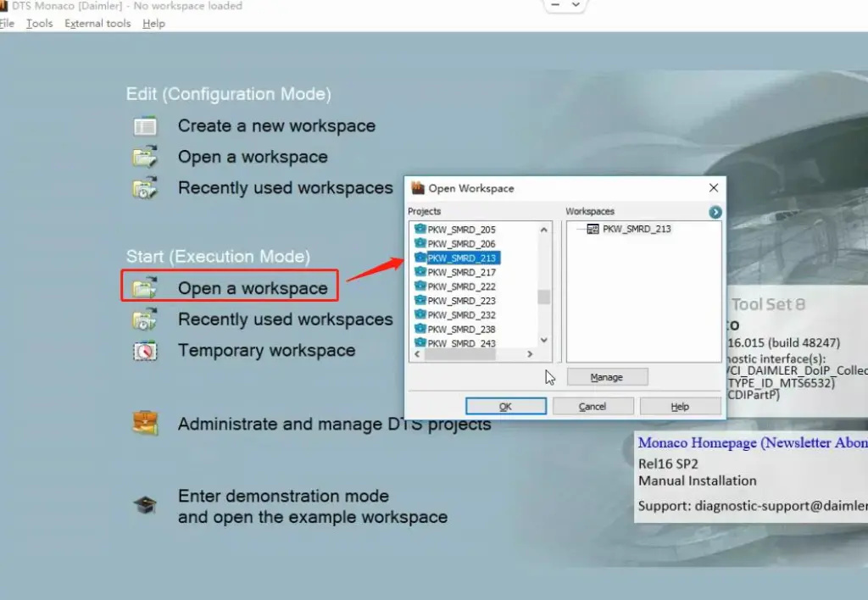The width and height of the screenshot is (868, 600).
Task: Click the project icon next to PKW_SMRD_217
Action: (420, 272)
